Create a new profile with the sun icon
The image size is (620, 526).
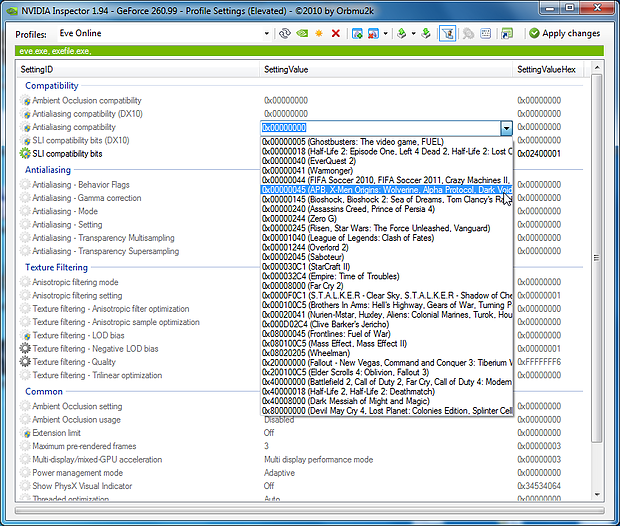coord(319,34)
